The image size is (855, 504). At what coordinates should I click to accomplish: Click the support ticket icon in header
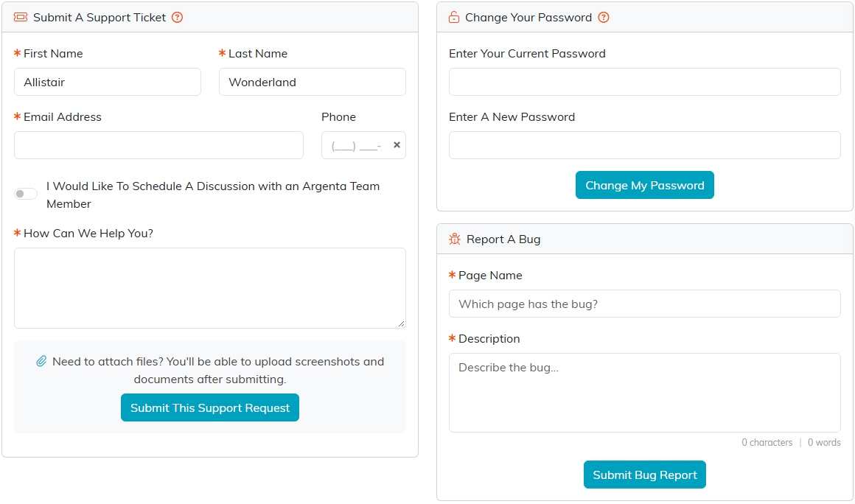point(21,18)
